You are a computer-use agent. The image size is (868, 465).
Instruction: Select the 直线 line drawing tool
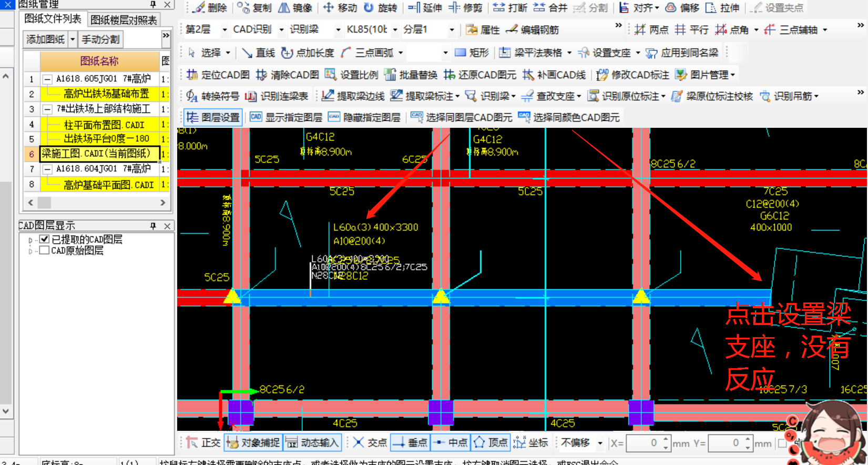[258, 53]
